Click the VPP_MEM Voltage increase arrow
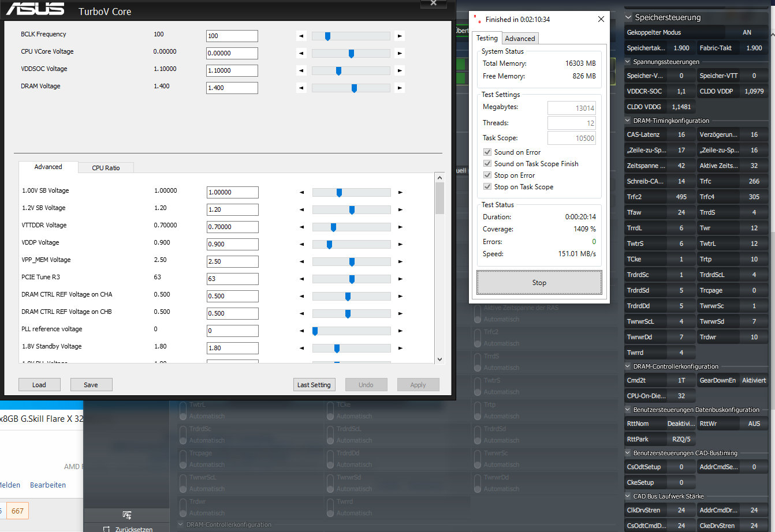 (400, 262)
